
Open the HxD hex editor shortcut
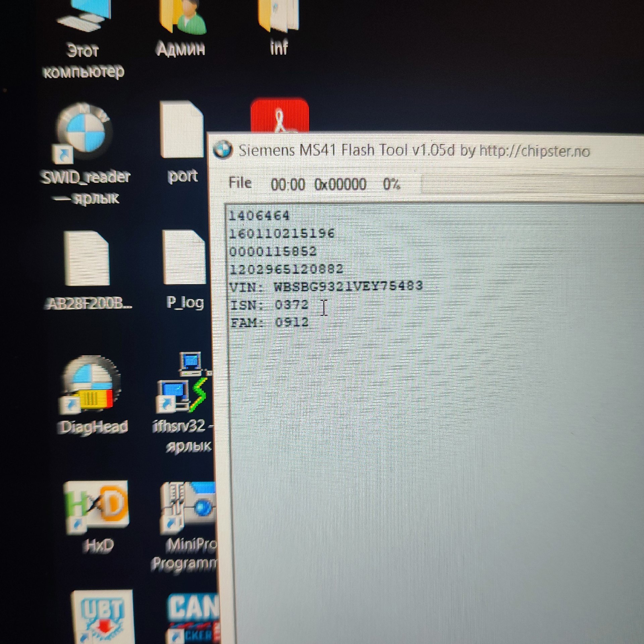(96, 506)
